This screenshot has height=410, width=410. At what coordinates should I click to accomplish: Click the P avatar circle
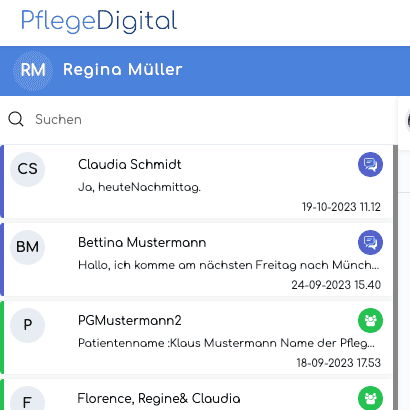(27, 325)
